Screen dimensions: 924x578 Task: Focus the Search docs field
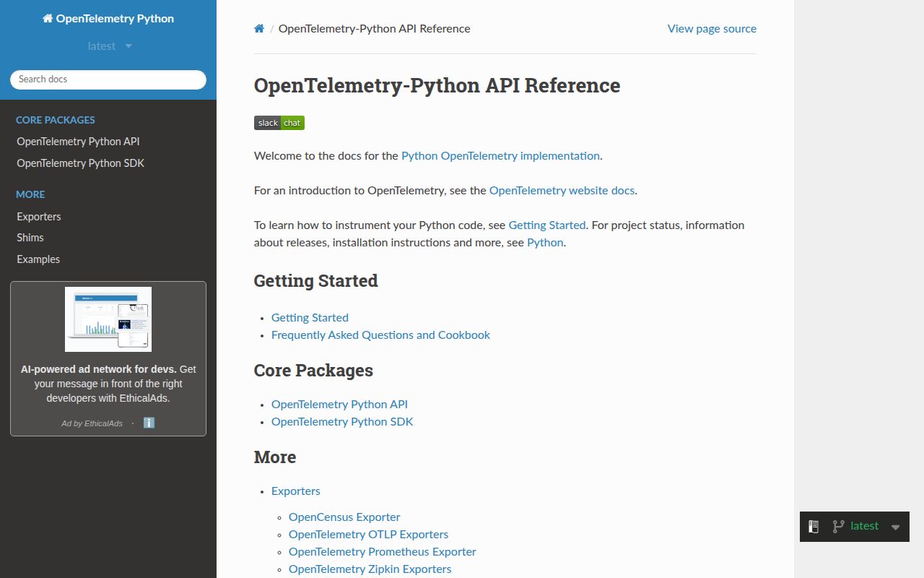108,79
